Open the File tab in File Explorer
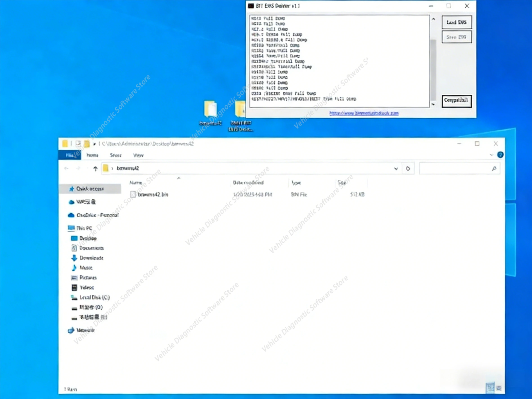 [70, 155]
